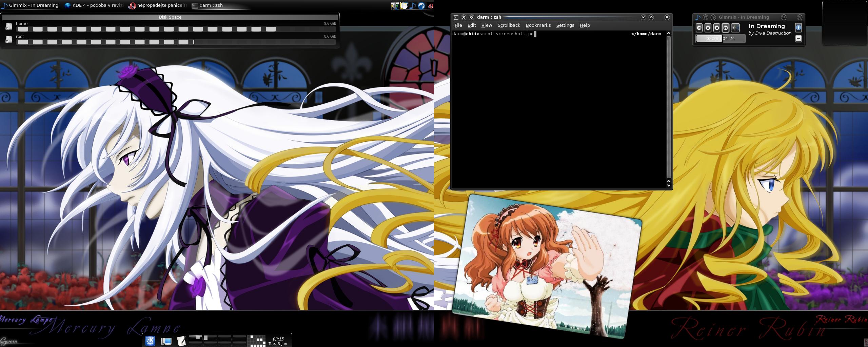This screenshot has width=868, height=347.
Task: Click the 09:15 clock display
Action: click(278, 339)
